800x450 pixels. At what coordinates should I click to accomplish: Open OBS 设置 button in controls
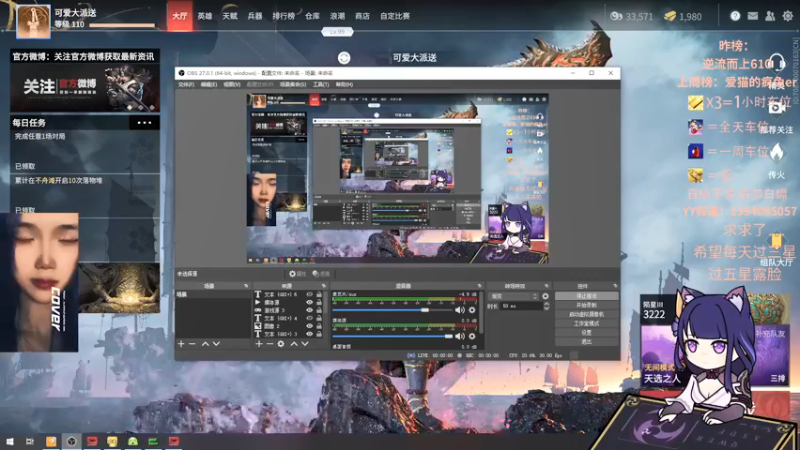point(586,333)
